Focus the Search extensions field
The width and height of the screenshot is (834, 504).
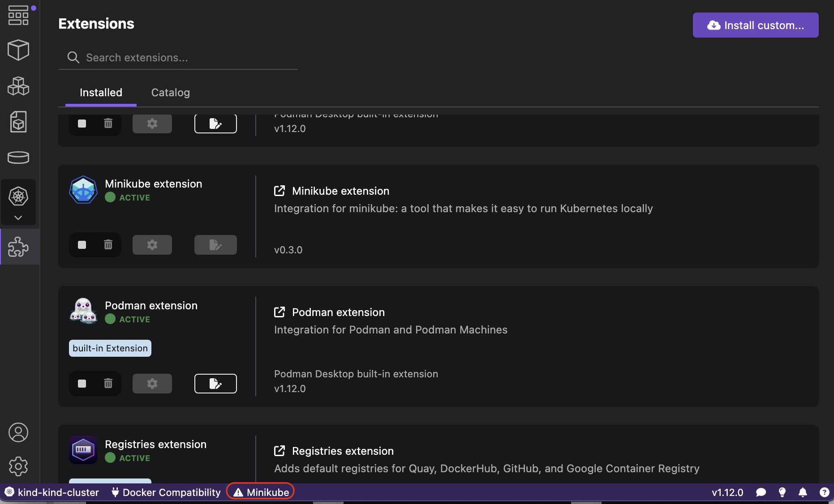(x=178, y=58)
